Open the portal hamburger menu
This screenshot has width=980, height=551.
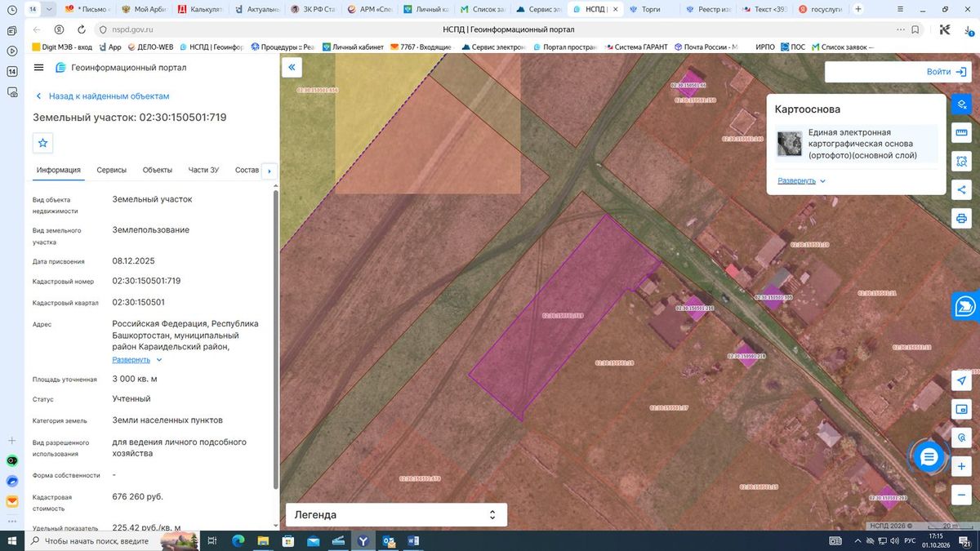(x=39, y=68)
